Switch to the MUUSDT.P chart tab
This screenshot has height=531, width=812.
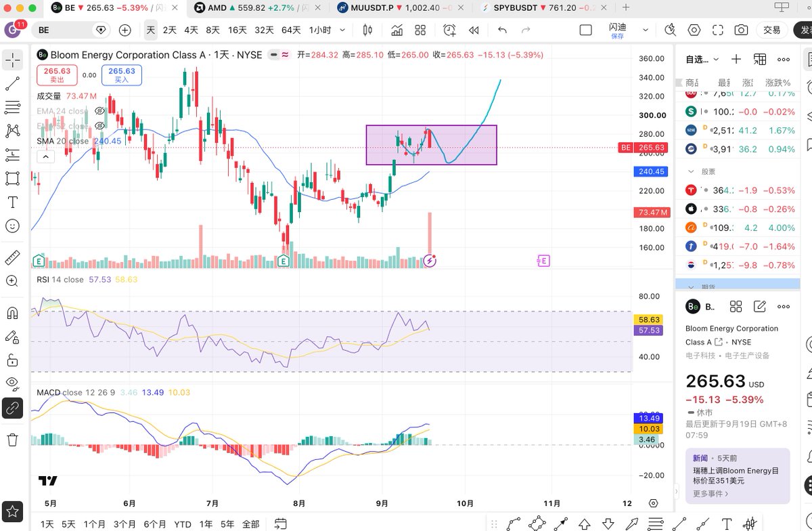pyautogui.click(x=401, y=7)
